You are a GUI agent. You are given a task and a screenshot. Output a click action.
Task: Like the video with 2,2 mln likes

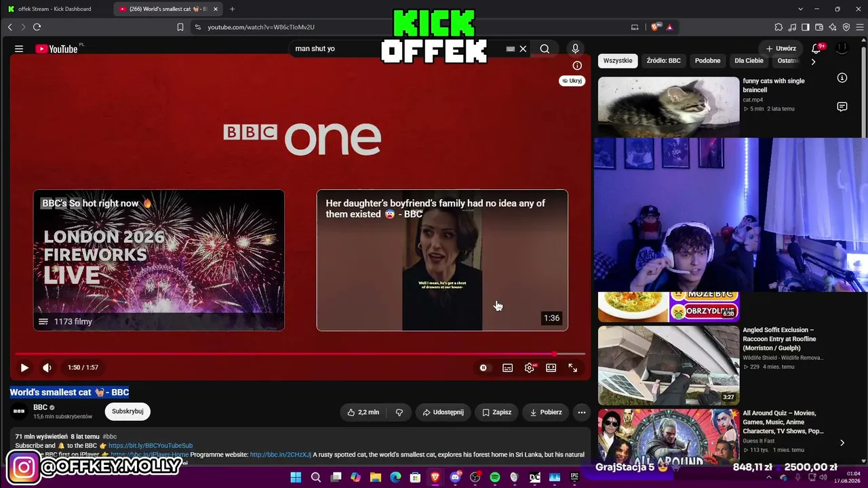coord(363,412)
